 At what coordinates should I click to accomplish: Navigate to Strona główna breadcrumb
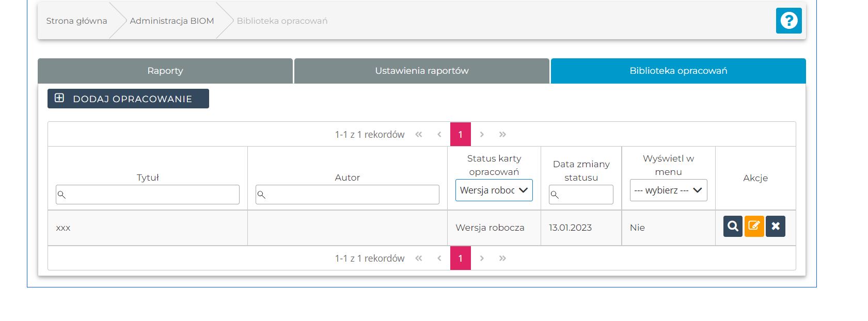pos(76,21)
